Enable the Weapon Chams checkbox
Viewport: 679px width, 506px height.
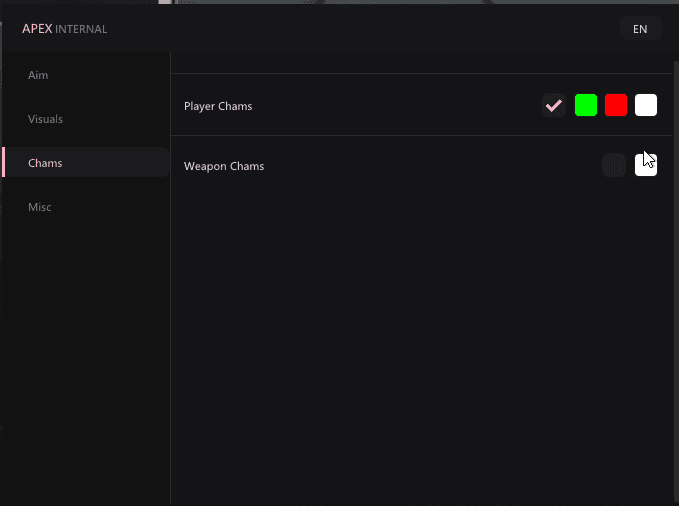[x=614, y=165]
